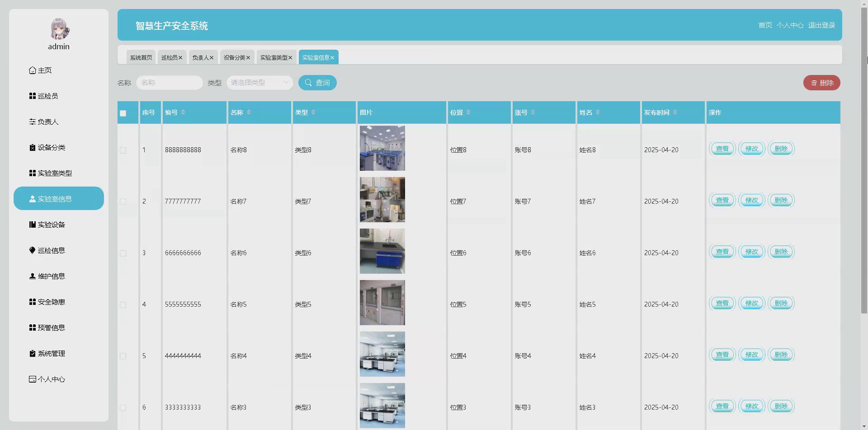Screen dimensions: 868x430
Task: Switch to the 实验室类型 tab
Action: [x=274, y=57]
